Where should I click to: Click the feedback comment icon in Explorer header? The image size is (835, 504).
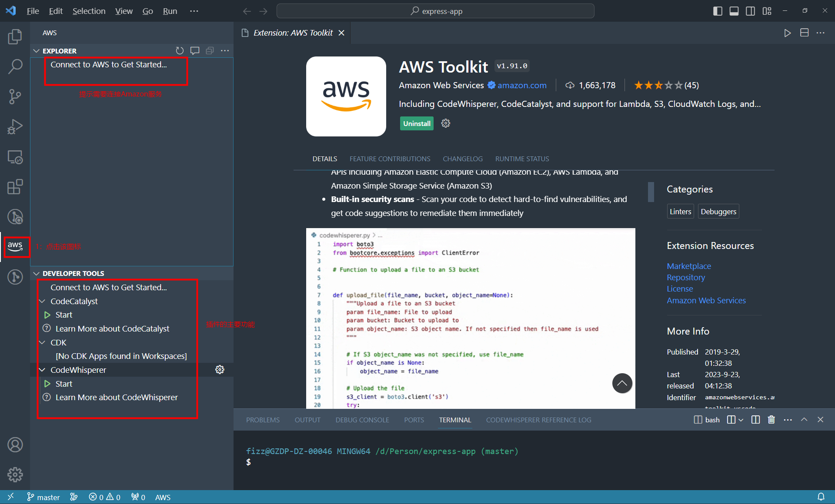195,51
